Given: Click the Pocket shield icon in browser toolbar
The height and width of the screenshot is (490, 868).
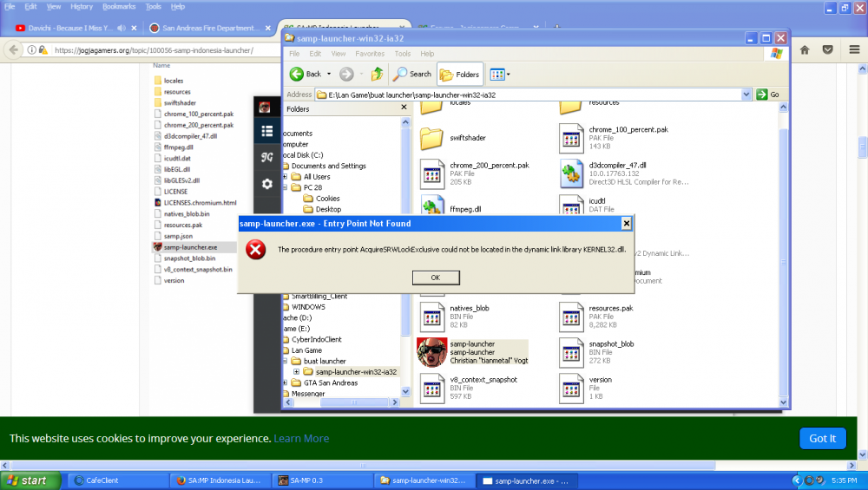Looking at the screenshot, I should point(827,49).
